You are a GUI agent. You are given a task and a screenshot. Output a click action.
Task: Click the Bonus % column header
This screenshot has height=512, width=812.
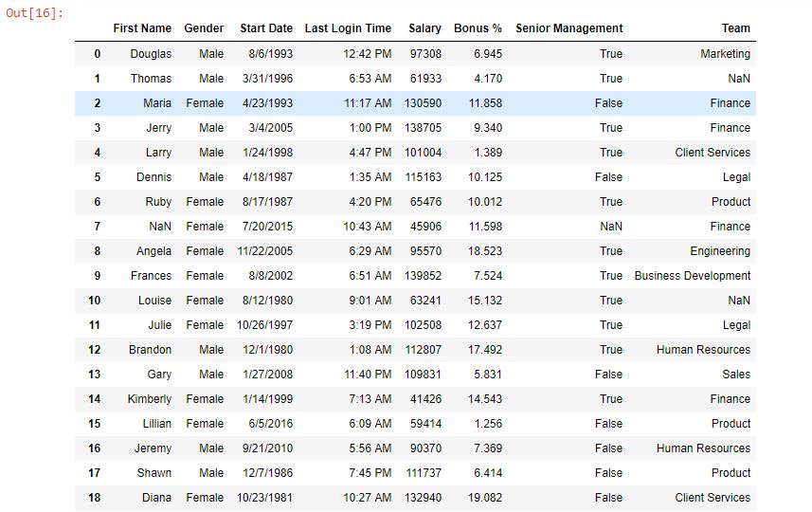click(478, 28)
